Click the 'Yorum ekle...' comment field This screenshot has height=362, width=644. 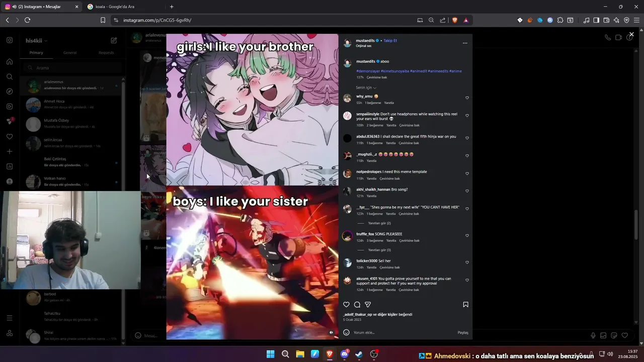pos(403,332)
